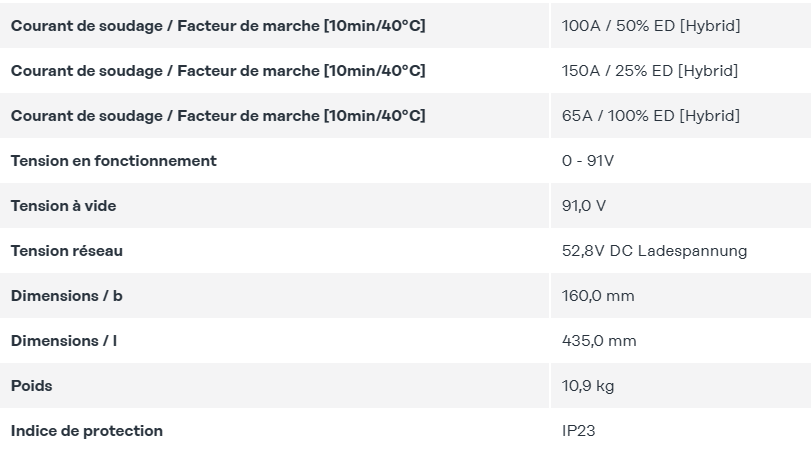Select the Dimensions / b label
The image size is (811, 457).
pyautogui.click(x=66, y=296)
